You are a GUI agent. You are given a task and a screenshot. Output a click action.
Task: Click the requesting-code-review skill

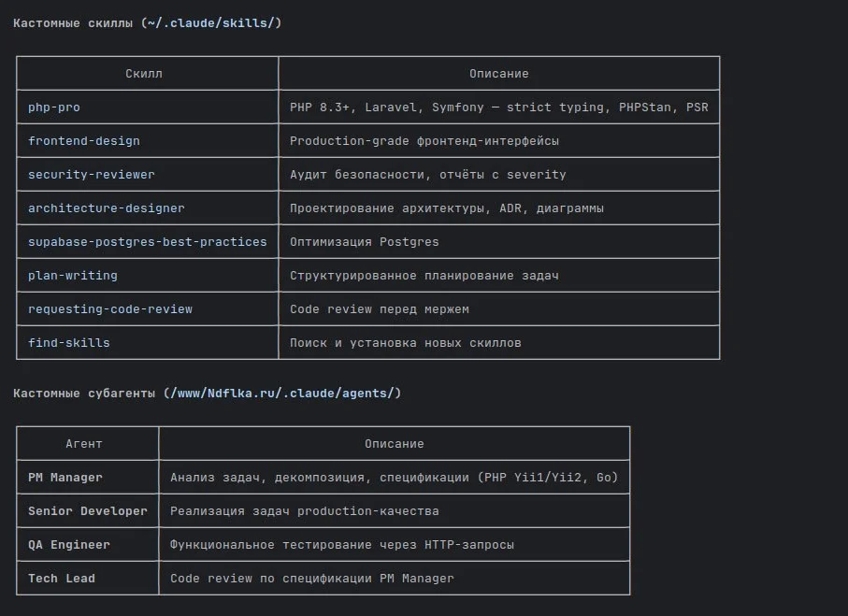pyautogui.click(x=110, y=309)
